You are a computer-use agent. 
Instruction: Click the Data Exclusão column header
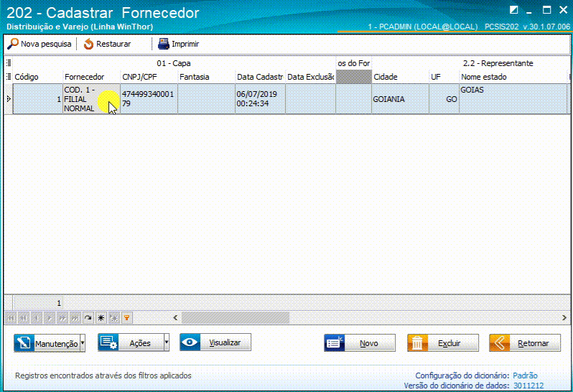(x=311, y=77)
